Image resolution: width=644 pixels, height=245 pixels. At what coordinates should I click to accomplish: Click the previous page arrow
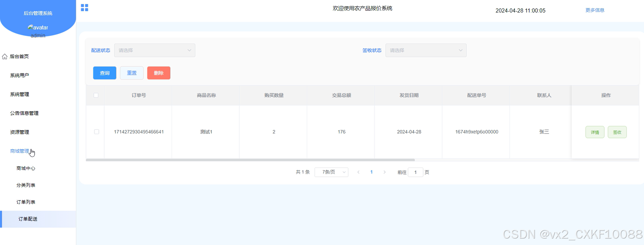[x=358, y=172]
